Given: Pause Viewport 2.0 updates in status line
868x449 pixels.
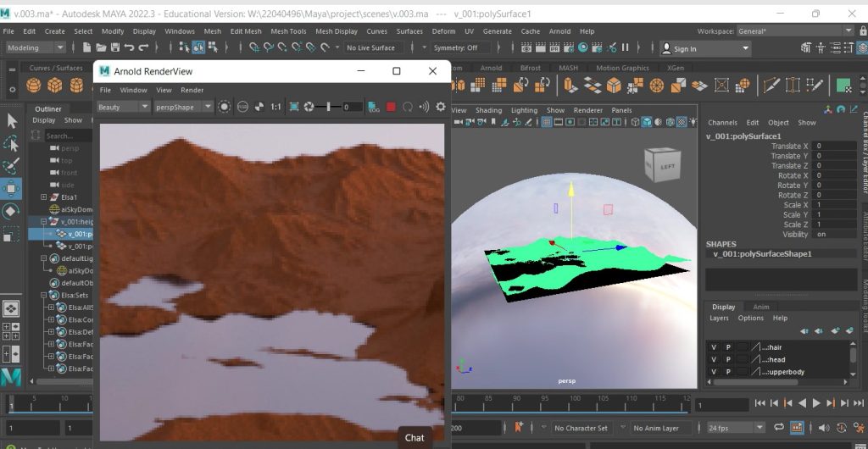Looking at the screenshot, I should coord(625,47).
